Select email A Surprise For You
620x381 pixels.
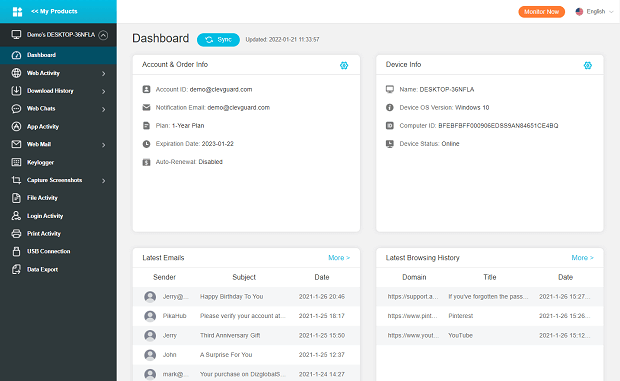246,355
